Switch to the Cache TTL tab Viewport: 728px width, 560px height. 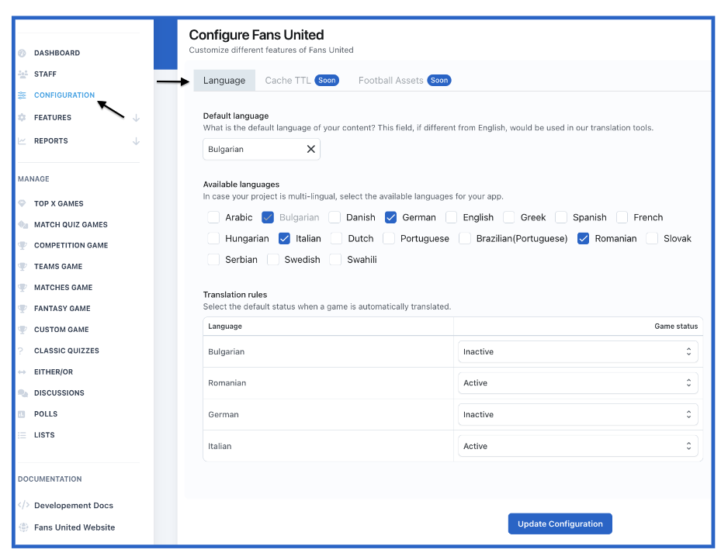click(x=302, y=80)
